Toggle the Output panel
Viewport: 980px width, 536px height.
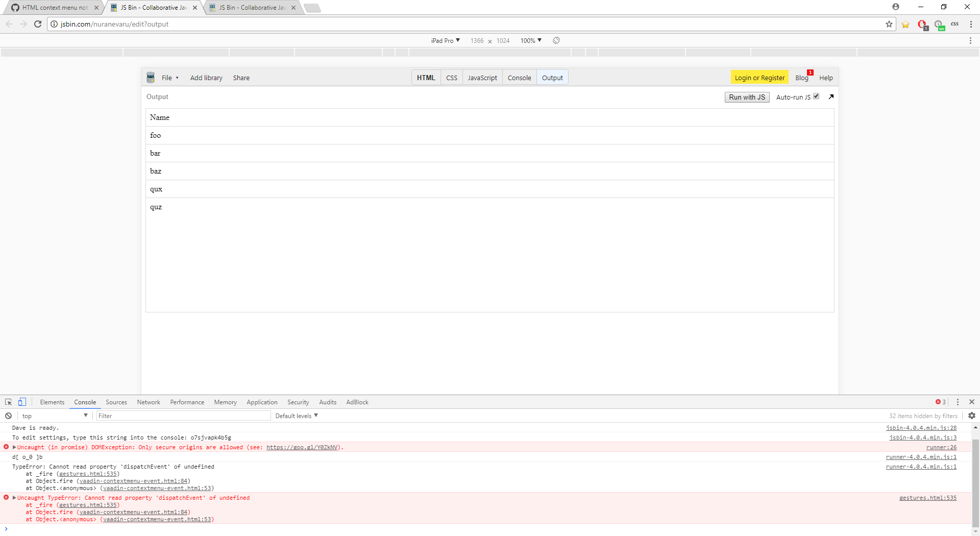click(x=552, y=78)
